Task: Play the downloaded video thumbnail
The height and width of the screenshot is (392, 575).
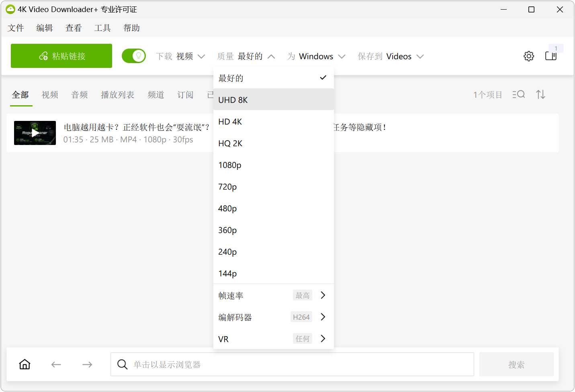Action: [35, 133]
